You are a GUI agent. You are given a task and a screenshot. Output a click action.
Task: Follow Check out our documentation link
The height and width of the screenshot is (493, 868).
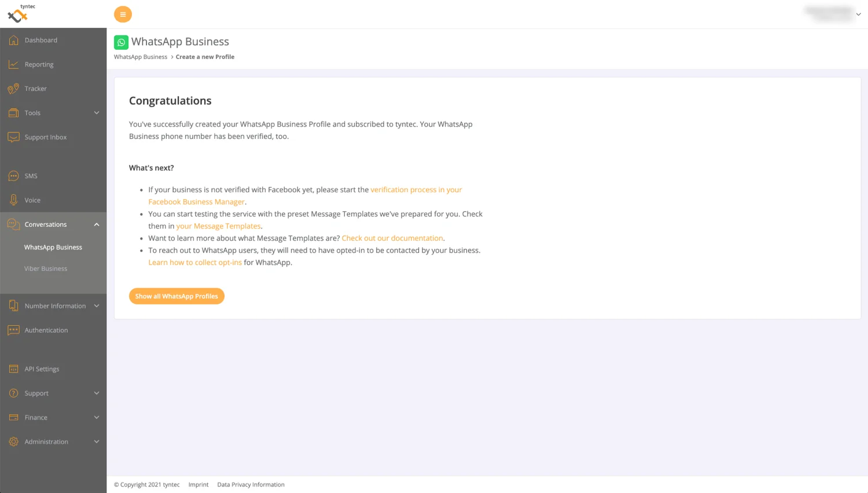[392, 238]
